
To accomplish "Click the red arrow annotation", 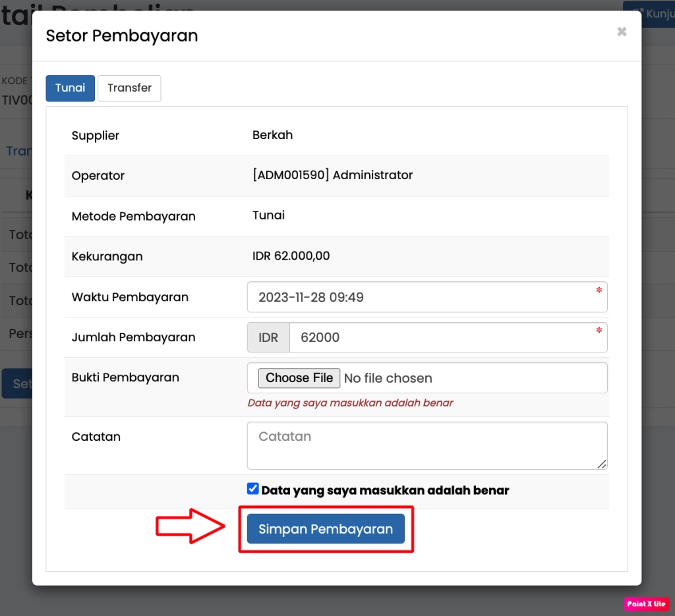I will (x=191, y=526).
